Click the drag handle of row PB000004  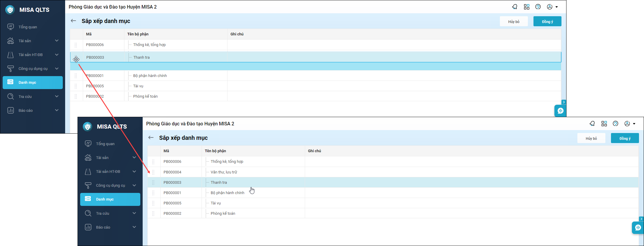click(153, 172)
